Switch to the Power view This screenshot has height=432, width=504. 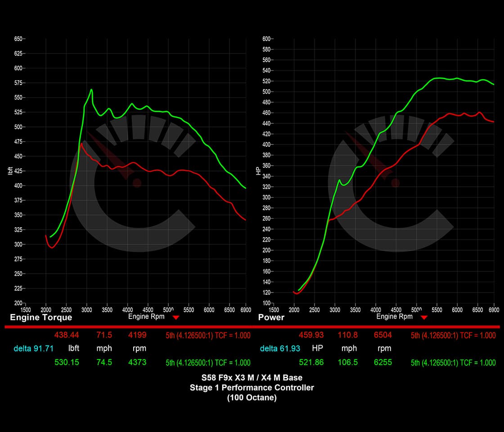tap(270, 317)
